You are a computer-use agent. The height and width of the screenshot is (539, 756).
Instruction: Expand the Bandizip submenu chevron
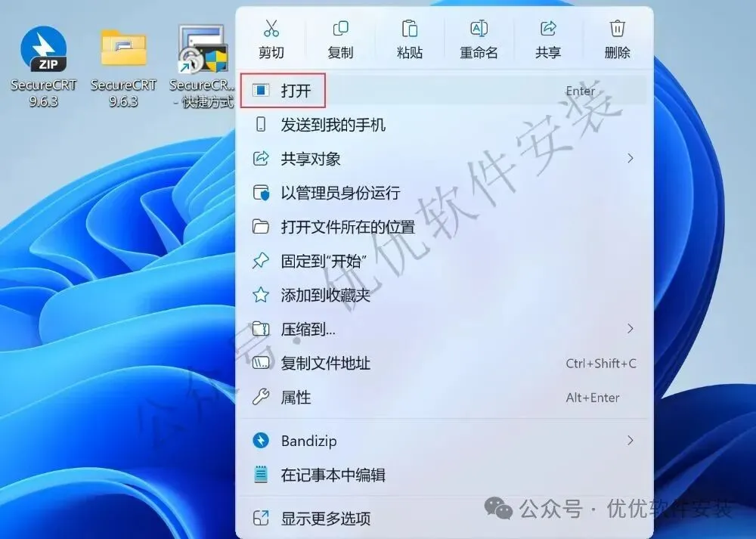(x=631, y=440)
